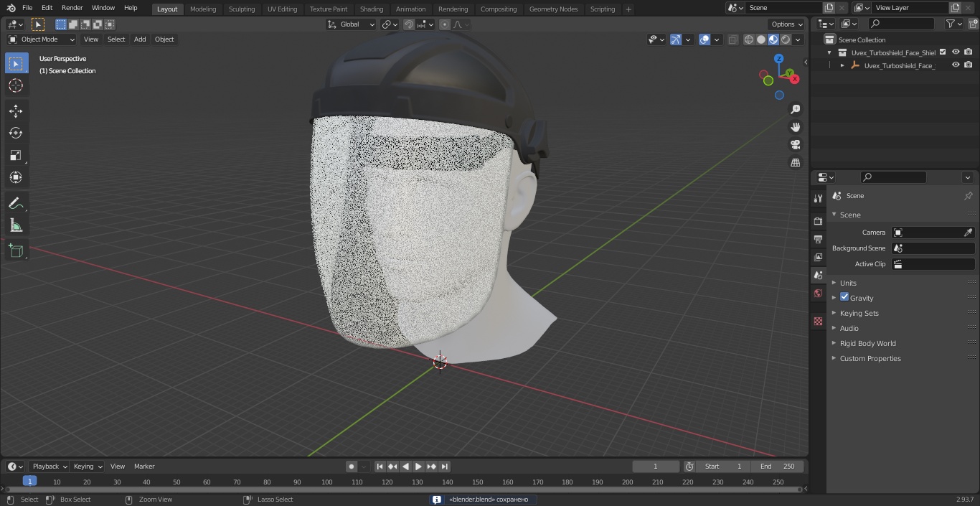Open the World properties tab
Screen dimensions: 980x506
coord(818,293)
